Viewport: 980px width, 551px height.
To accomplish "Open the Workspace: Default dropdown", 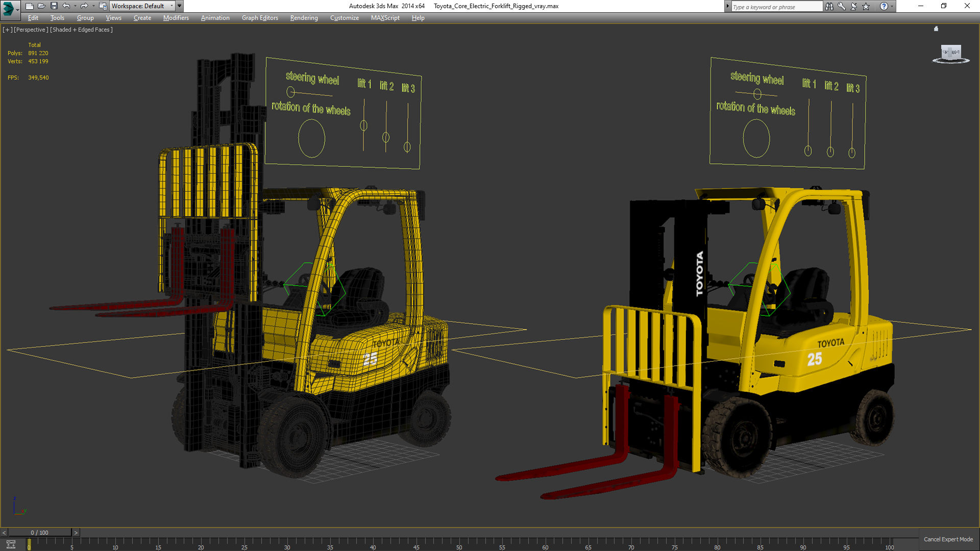I will point(142,6).
